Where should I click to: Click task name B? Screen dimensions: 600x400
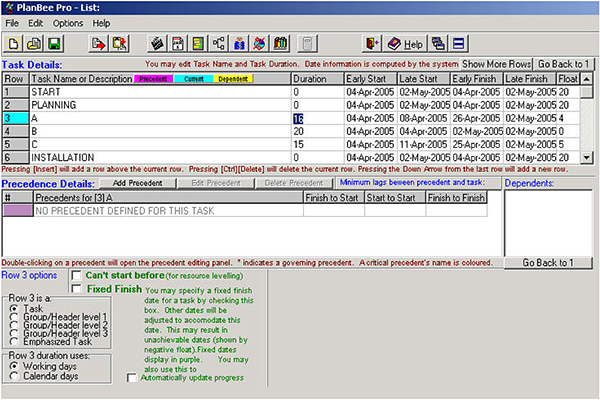click(x=34, y=131)
